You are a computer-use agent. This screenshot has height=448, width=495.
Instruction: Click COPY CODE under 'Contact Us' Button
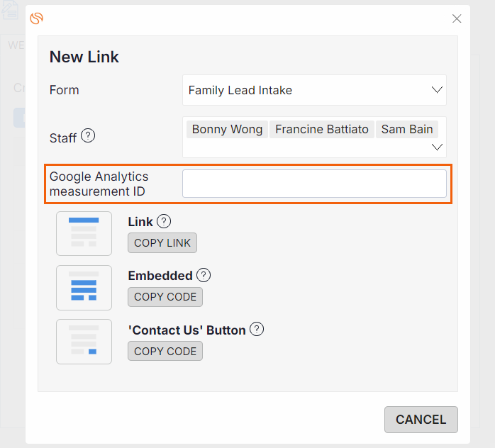165,351
